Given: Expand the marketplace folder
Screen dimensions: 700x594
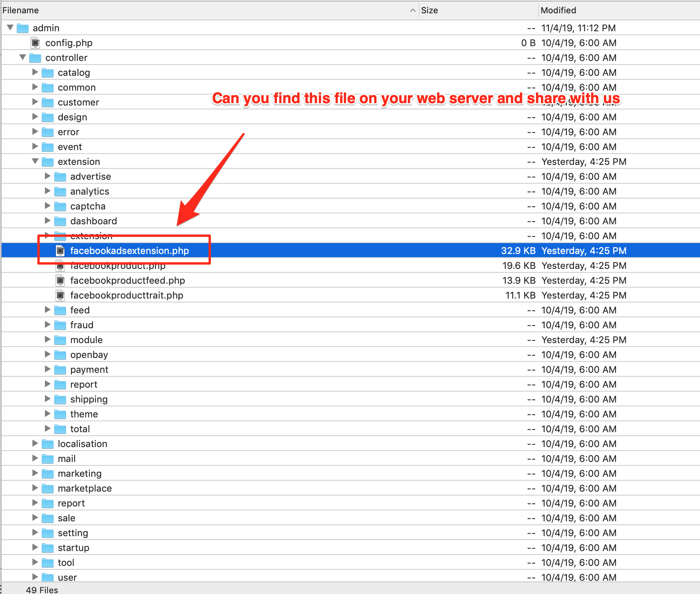Looking at the screenshot, I should pos(35,488).
